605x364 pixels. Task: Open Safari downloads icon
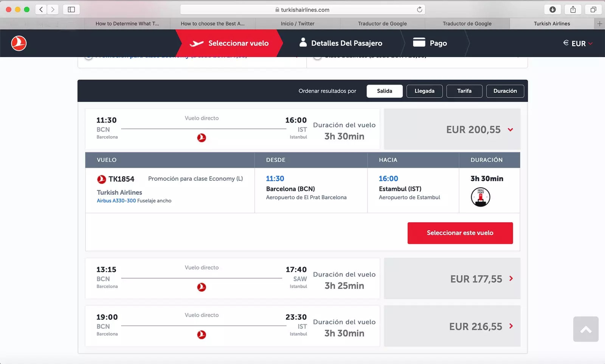(x=552, y=9)
